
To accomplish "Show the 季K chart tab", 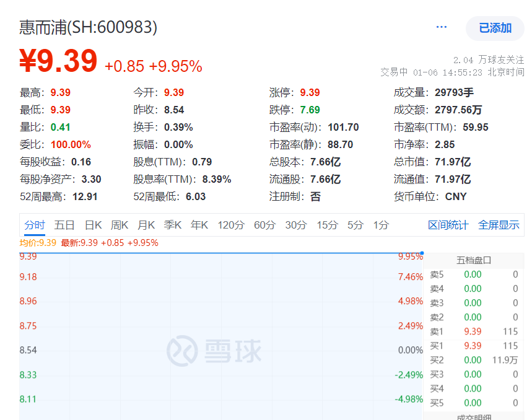I will click(172, 225).
